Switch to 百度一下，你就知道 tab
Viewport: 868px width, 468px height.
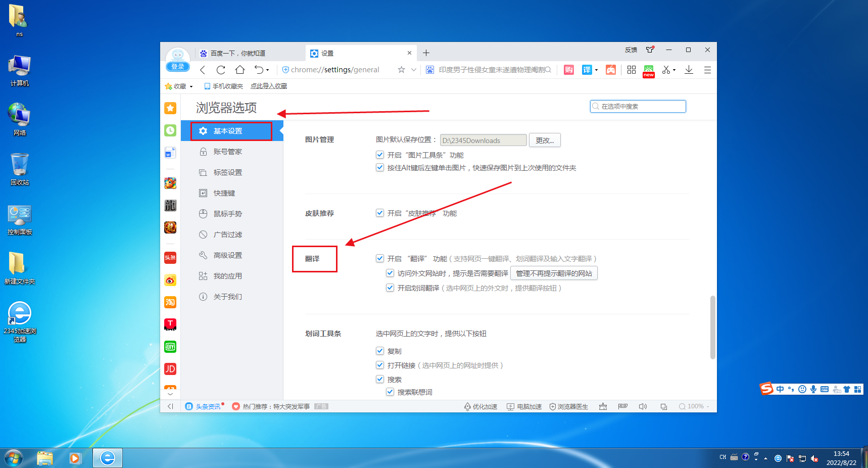click(x=251, y=53)
